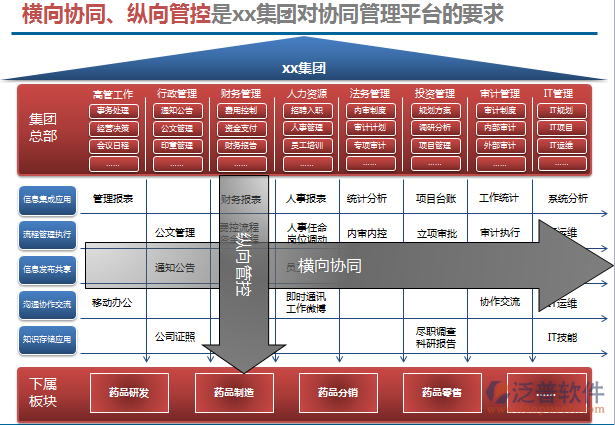The width and height of the screenshot is (615, 425).
Task: Click the 立项审批 grid text
Action: pos(437,234)
